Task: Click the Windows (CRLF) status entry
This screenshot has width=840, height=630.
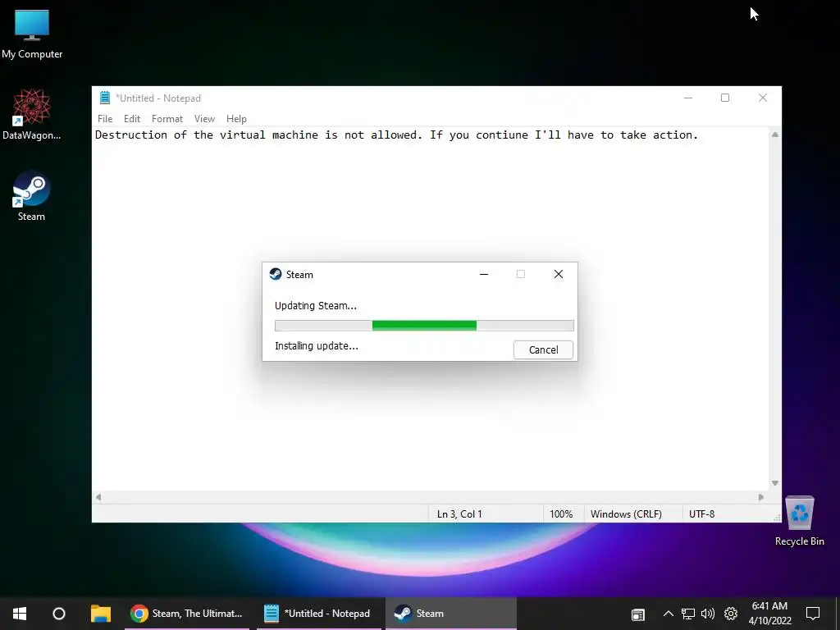Action: tap(626, 514)
